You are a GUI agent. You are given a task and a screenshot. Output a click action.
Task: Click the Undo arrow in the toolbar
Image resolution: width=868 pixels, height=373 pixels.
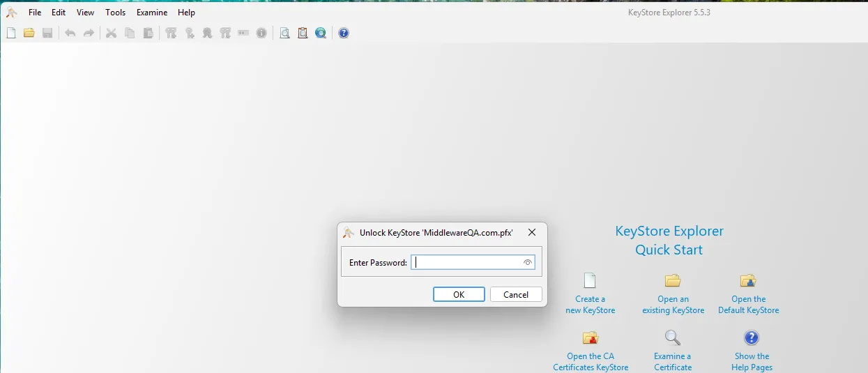70,33
